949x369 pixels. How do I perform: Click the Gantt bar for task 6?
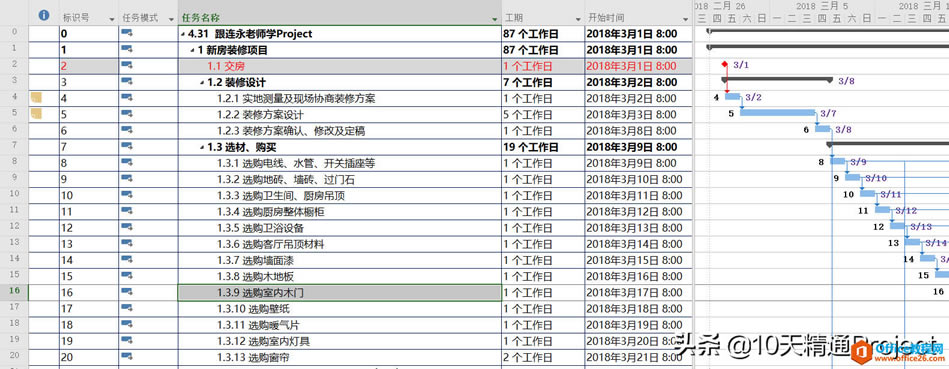coord(823,128)
